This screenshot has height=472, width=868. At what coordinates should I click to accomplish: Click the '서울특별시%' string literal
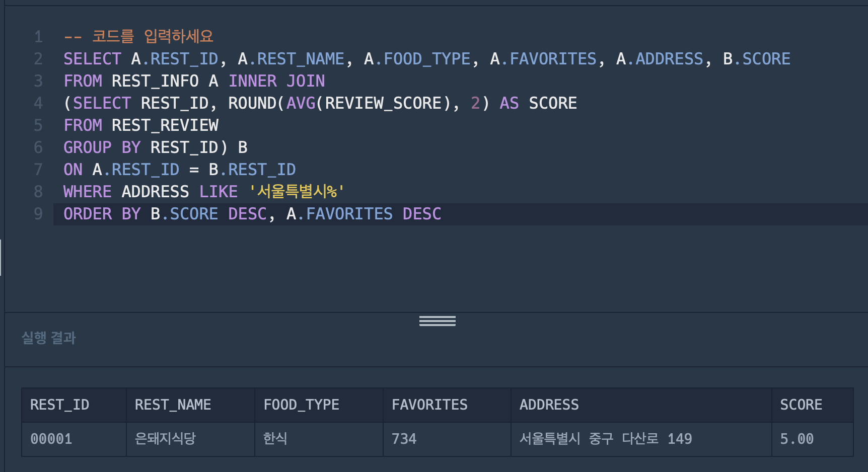pyautogui.click(x=297, y=192)
